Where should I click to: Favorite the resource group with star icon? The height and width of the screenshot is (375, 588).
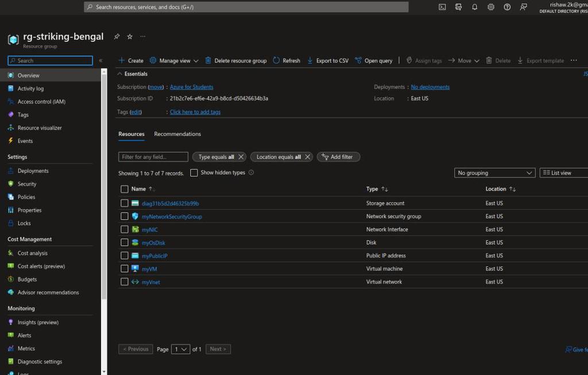[x=130, y=37]
